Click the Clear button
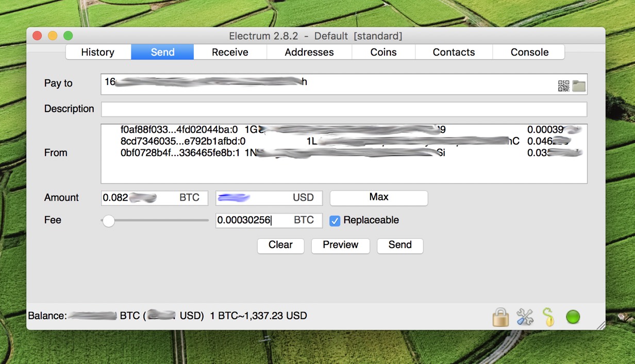This screenshot has height=364, width=635. pyautogui.click(x=280, y=245)
